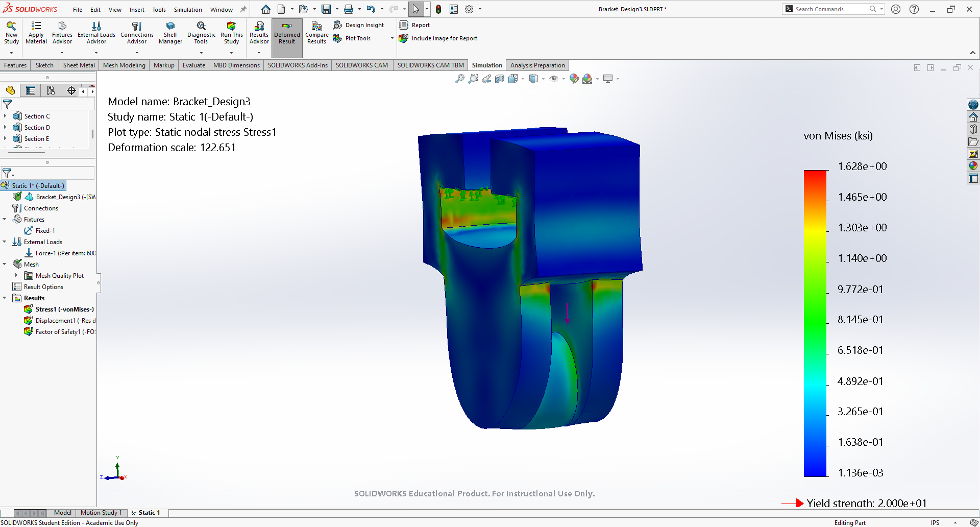Collapse the Fixtures folder
This screenshot has height=527, width=980.
click(5, 220)
